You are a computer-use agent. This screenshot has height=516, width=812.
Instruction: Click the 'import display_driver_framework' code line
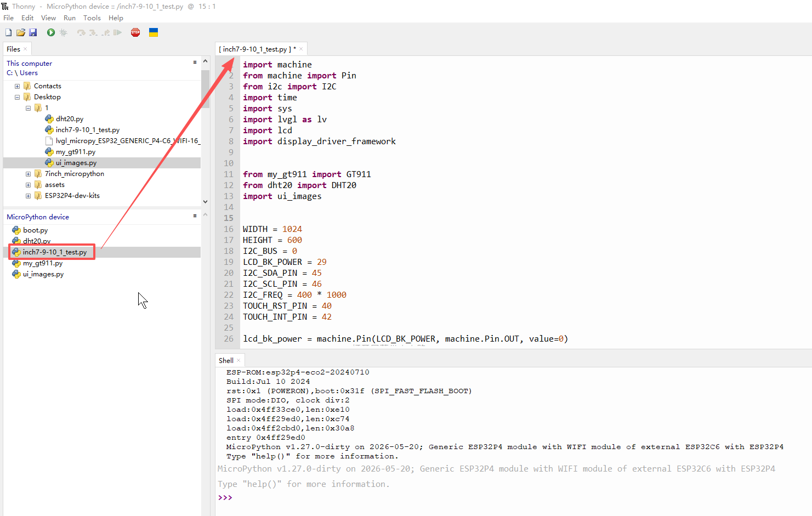pyautogui.click(x=319, y=141)
